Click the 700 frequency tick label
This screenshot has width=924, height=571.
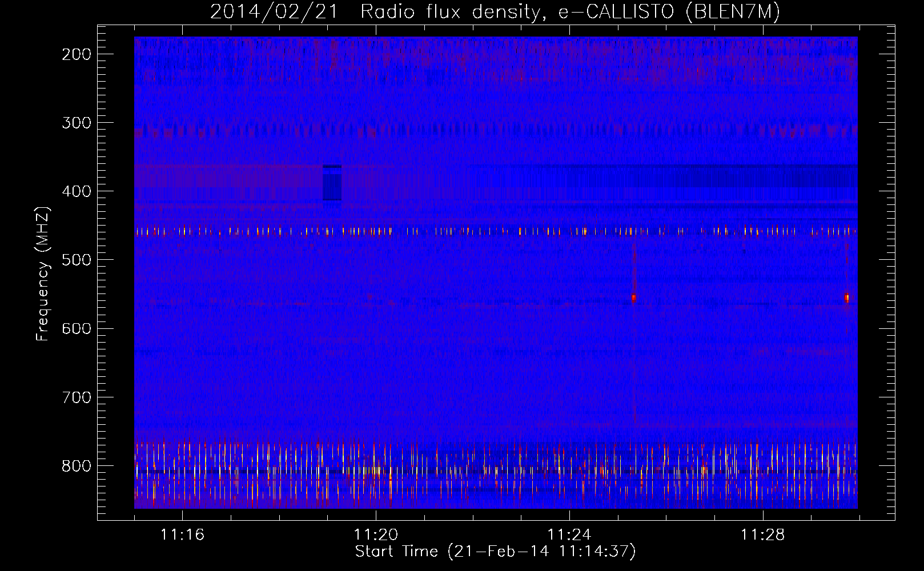pos(77,397)
